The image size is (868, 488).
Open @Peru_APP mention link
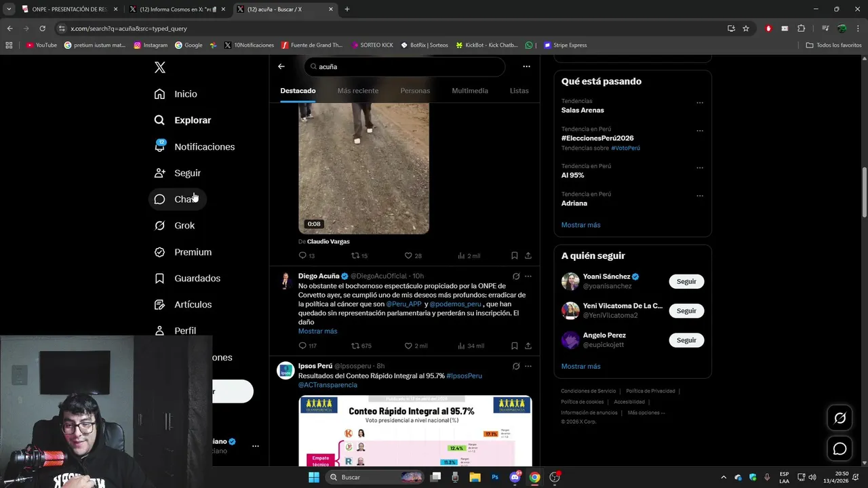[x=404, y=304]
